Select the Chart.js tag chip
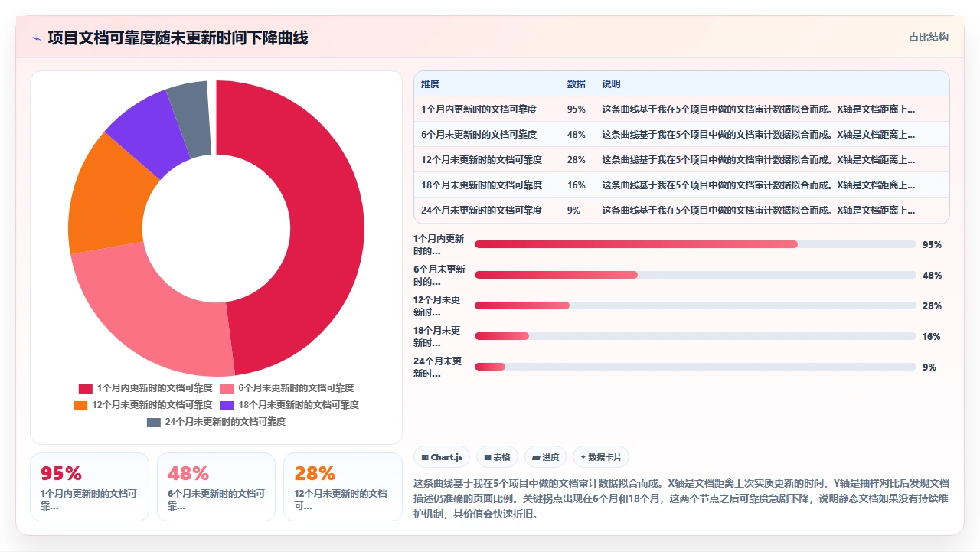The image size is (980, 552). (x=442, y=457)
